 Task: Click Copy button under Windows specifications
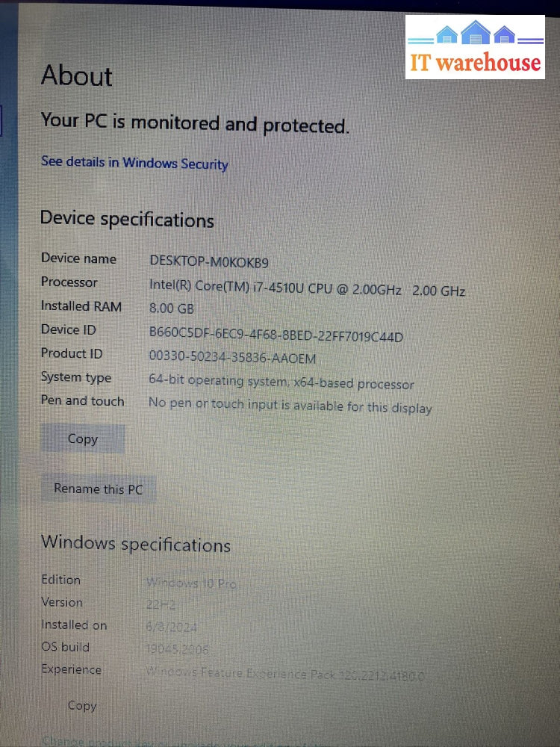tap(82, 705)
